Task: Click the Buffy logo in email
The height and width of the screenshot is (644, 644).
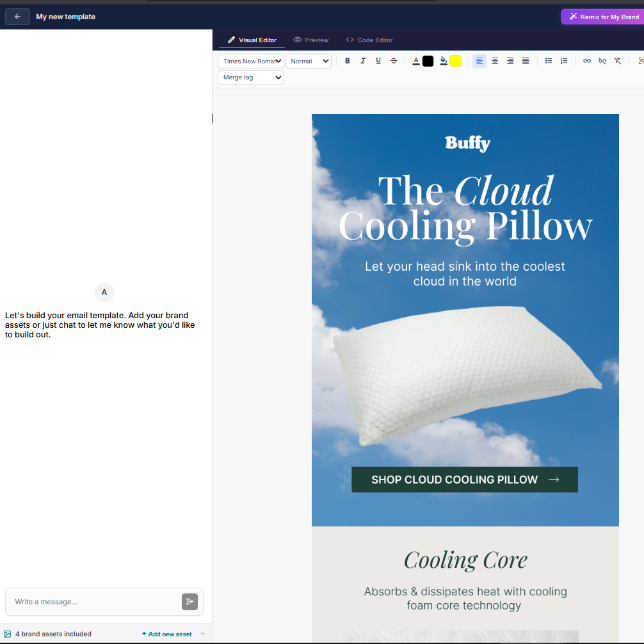Action: click(467, 143)
